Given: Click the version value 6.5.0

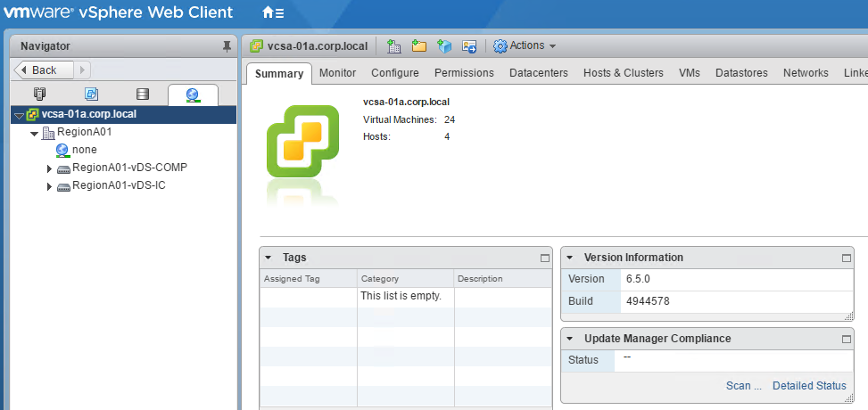Looking at the screenshot, I should (638, 279).
